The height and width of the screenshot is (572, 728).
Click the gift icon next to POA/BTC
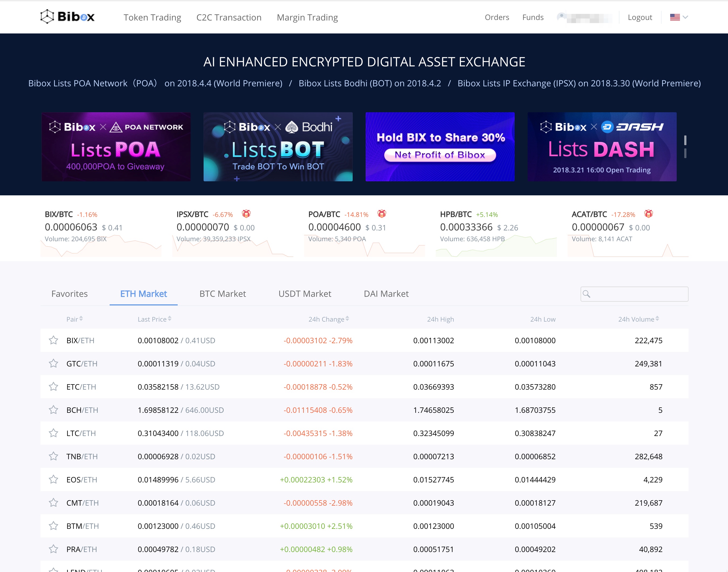(x=382, y=214)
